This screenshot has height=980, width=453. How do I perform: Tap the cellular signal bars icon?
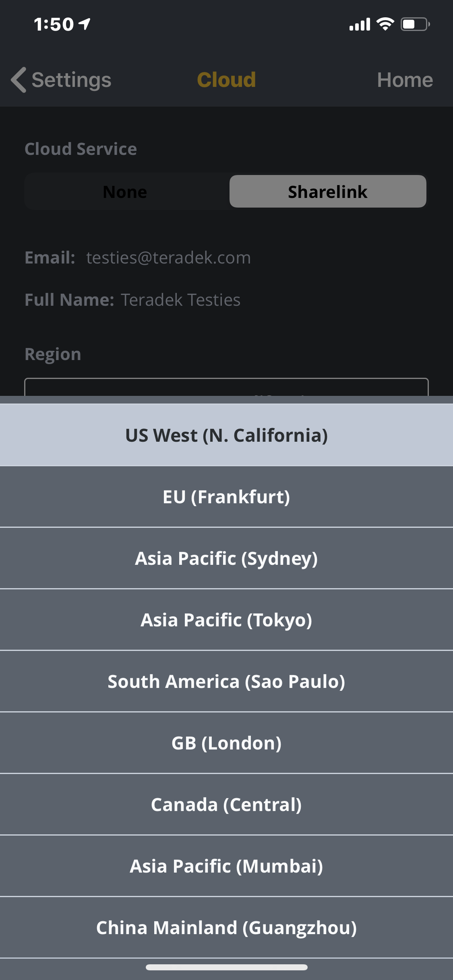click(x=360, y=25)
